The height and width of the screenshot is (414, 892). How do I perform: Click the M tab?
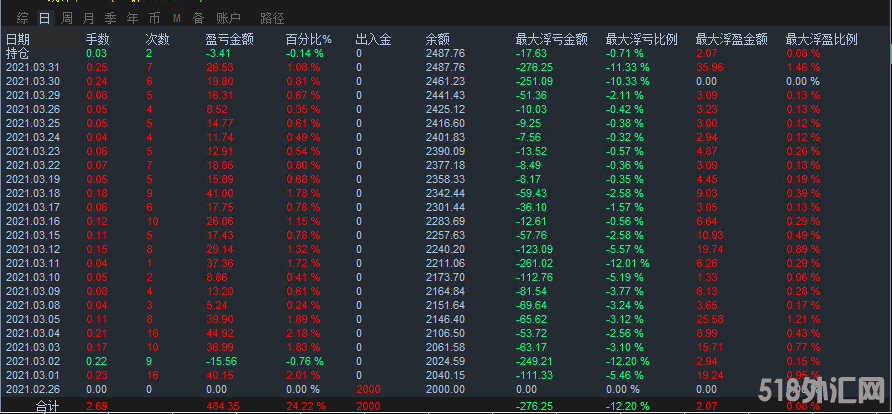click(x=177, y=18)
